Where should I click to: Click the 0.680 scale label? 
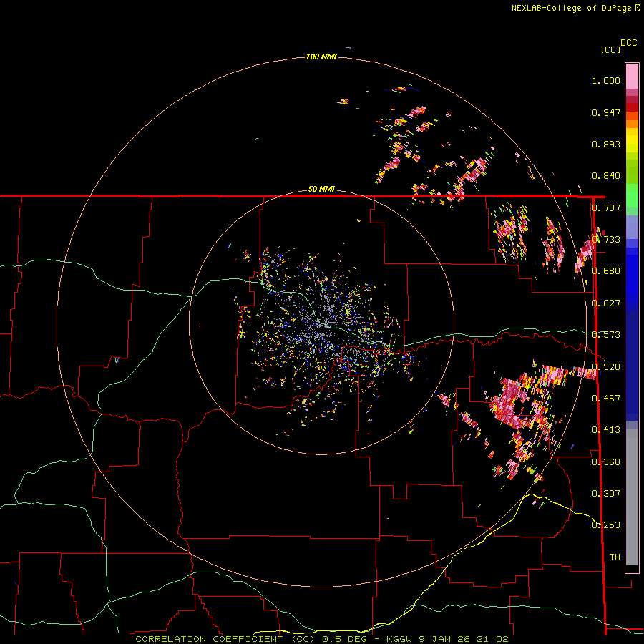606,271
